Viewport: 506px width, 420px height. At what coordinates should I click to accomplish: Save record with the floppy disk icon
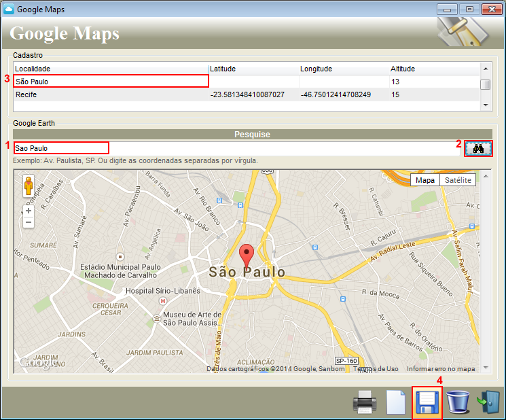[x=427, y=402]
